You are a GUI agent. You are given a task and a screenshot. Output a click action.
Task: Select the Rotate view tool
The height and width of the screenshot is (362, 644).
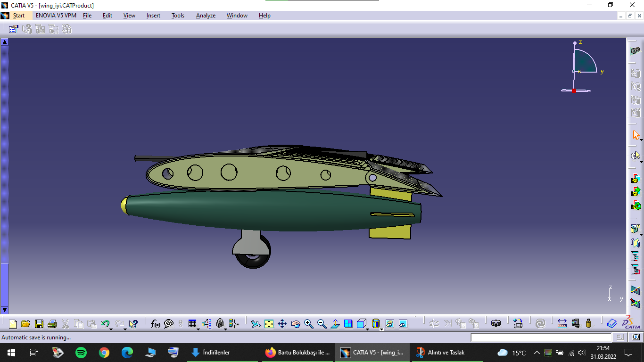296,324
